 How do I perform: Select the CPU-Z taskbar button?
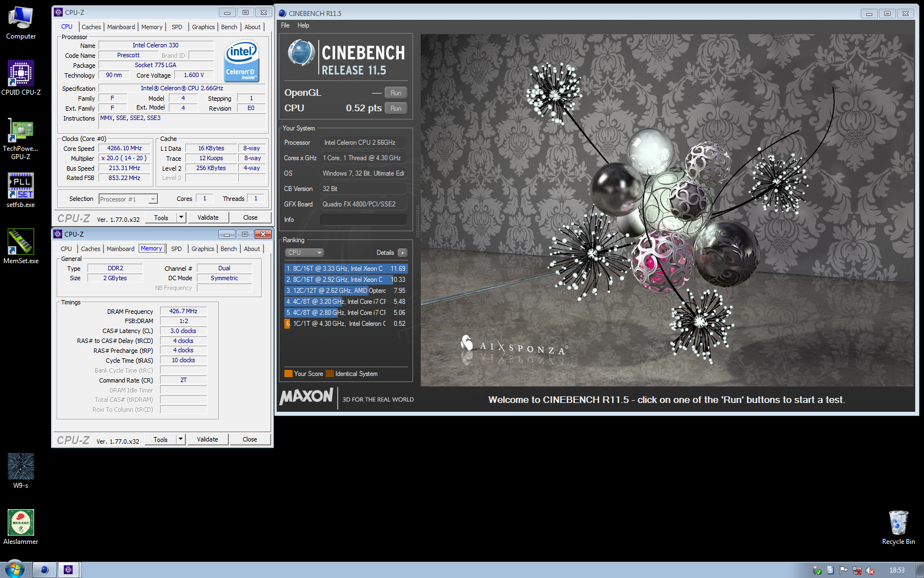click(68, 570)
